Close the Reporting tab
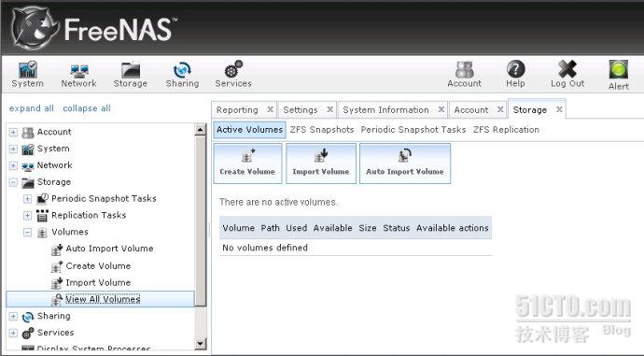The height and width of the screenshot is (356, 644). [271, 109]
